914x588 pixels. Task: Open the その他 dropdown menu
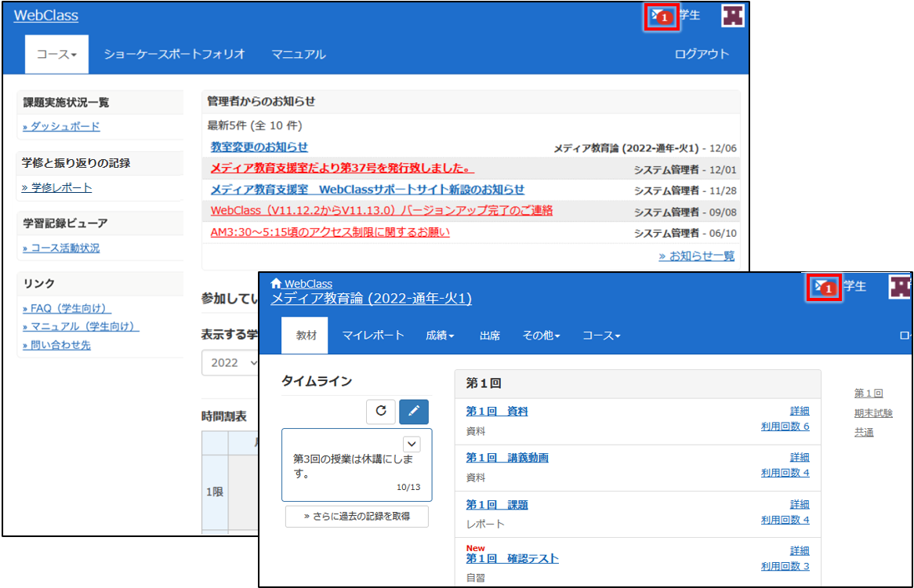click(541, 335)
